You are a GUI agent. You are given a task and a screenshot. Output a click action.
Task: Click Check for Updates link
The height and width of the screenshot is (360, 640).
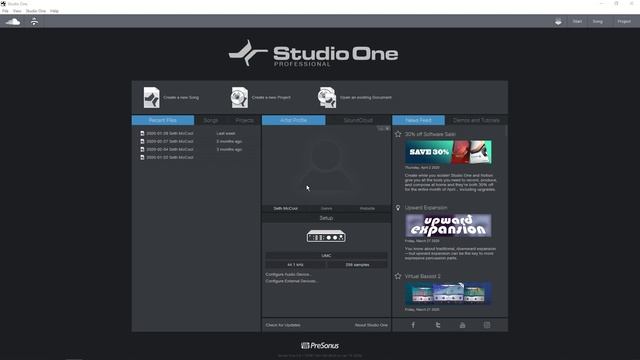pyautogui.click(x=283, y=325)
